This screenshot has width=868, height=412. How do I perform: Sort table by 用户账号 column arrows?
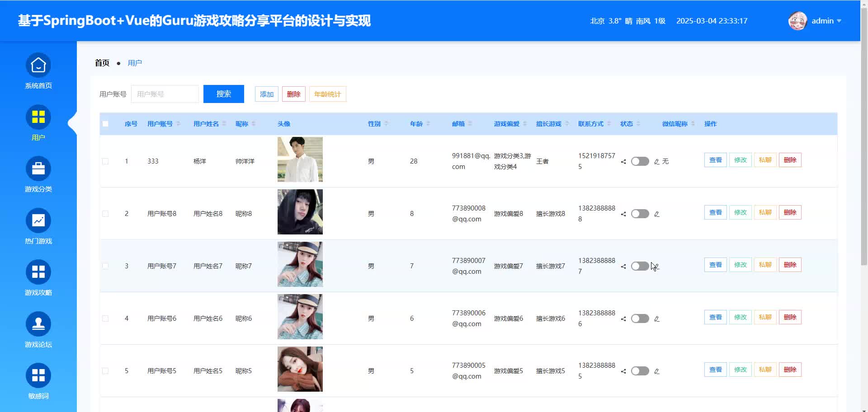(x=179, y=124)
